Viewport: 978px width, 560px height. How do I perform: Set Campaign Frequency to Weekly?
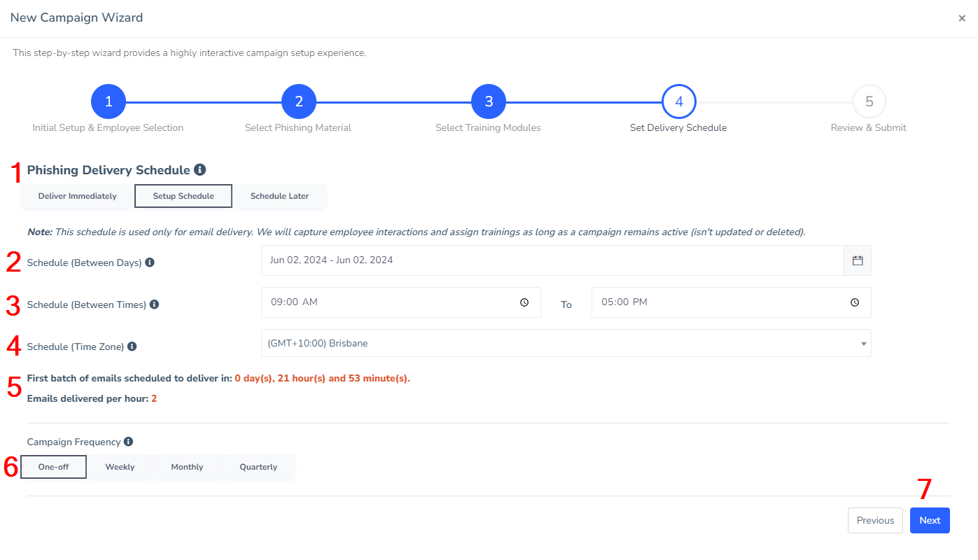120,466
